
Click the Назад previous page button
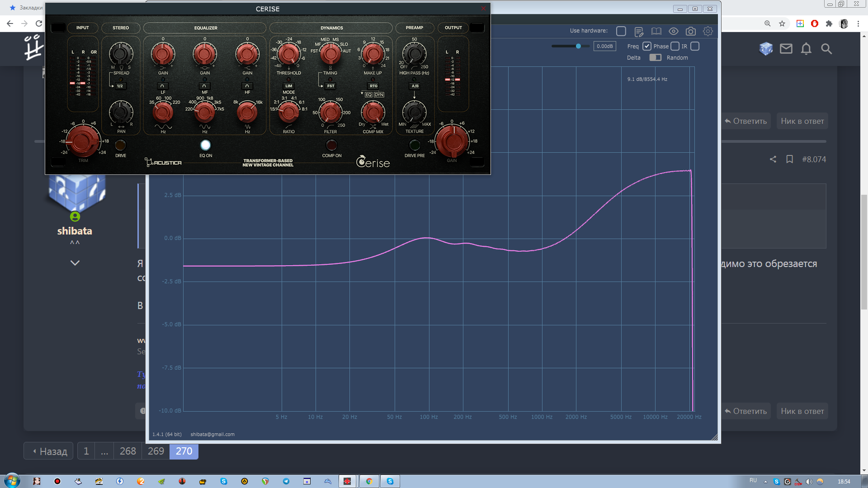(x=49, y=451)
